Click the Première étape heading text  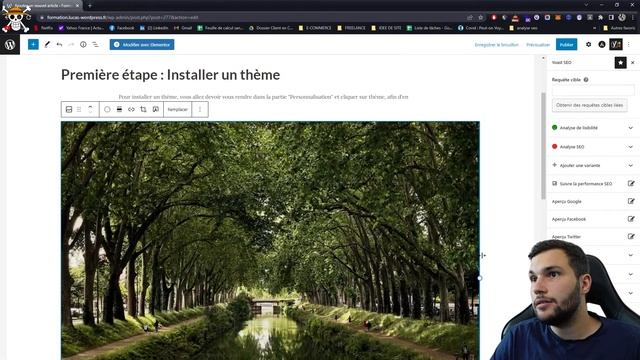pyautogui.click(x=171, y=75)
